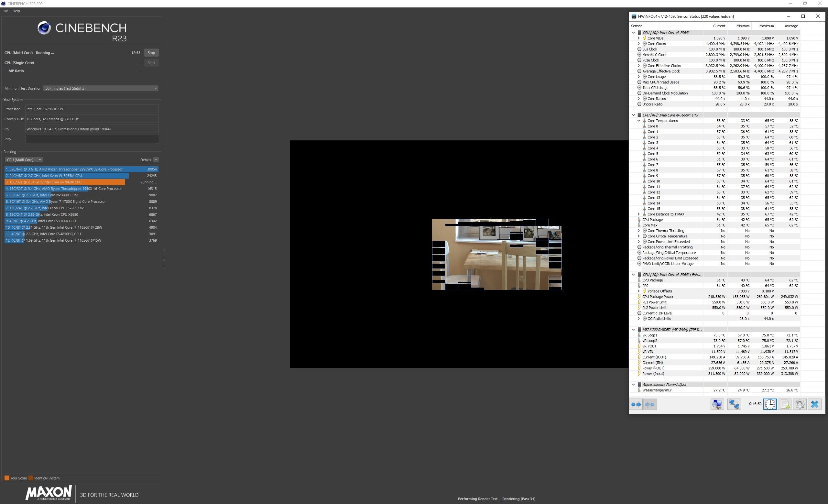Expand Core Distance to TjMAX
Image resolution: width=828 pixels, height=504 pixels.
coord(638,214)
